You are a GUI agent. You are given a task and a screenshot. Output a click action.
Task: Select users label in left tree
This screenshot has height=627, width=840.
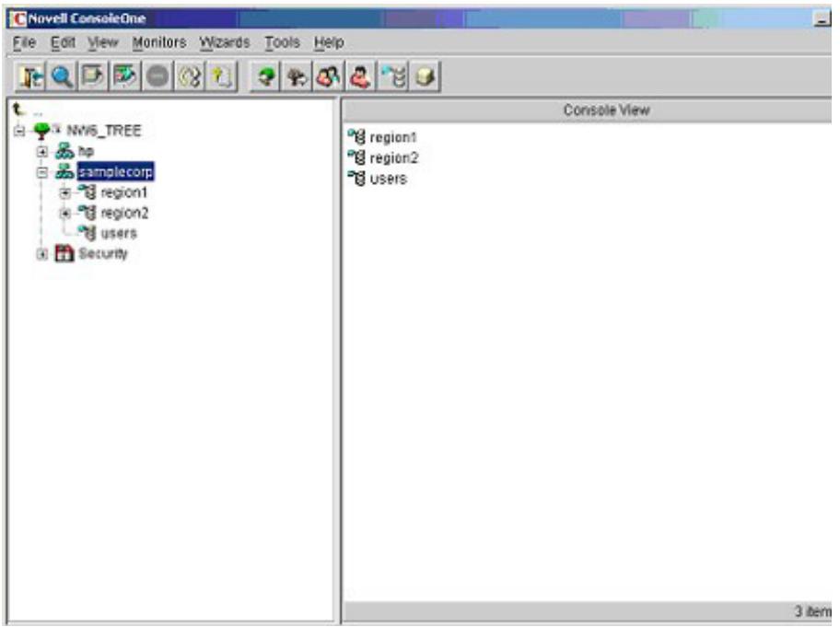coord(119,233)
